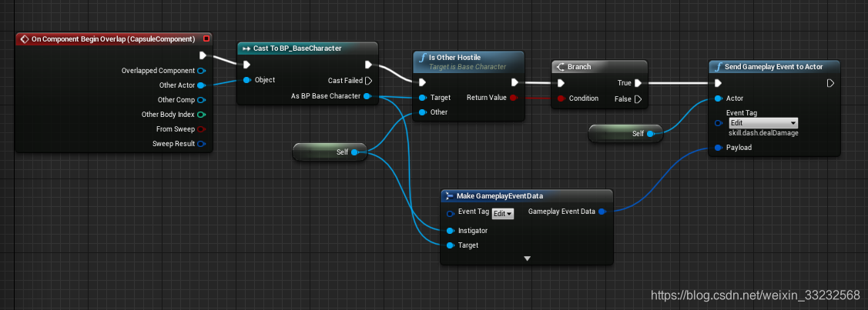The height and width of the screenshot is (310, 868).
Task: Open Event Tag Edit dropdown on Send Gameplay Event
Action: (x=762, y=122)
